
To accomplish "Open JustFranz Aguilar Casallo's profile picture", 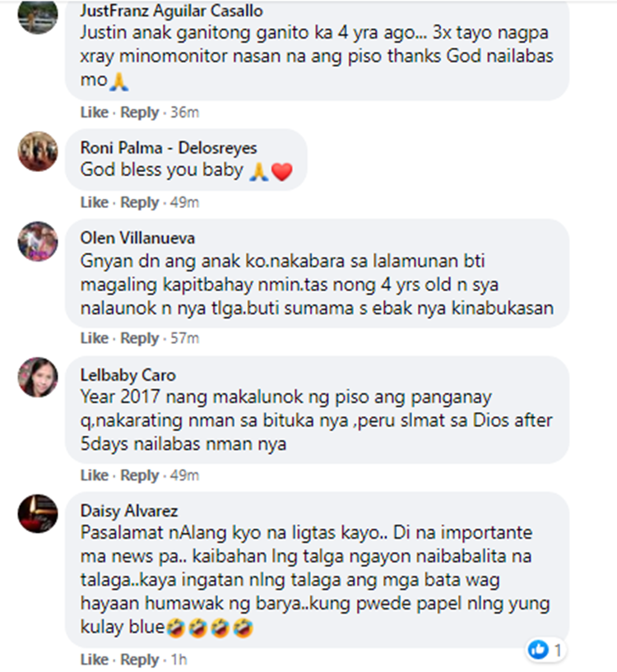I will [x=38, y=15].
